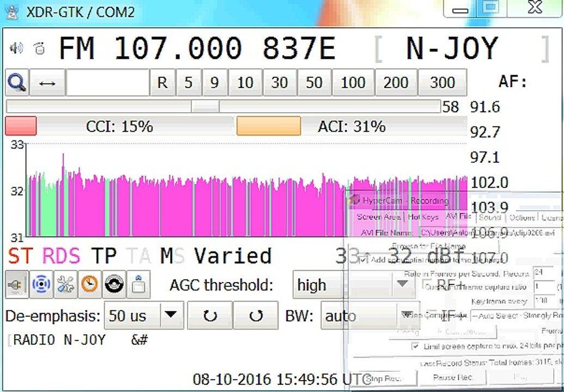Switch to HyperCam Options tab

[x=522, y=217]
